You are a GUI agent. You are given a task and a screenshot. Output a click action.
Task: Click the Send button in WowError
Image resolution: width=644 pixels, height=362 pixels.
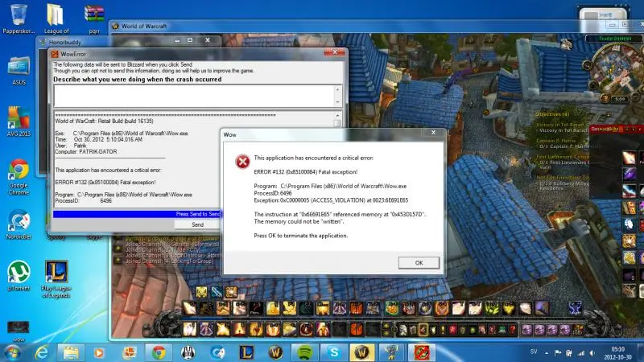pos(197,224)
